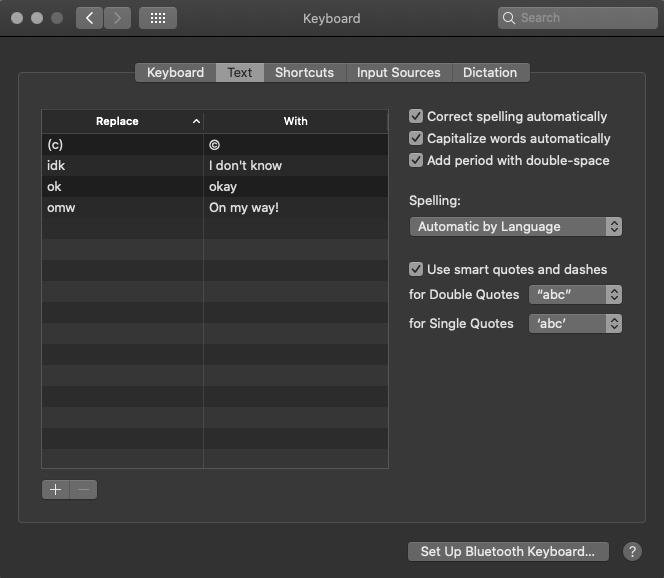Click the "I don't know" cell

[x=296, y=166]
